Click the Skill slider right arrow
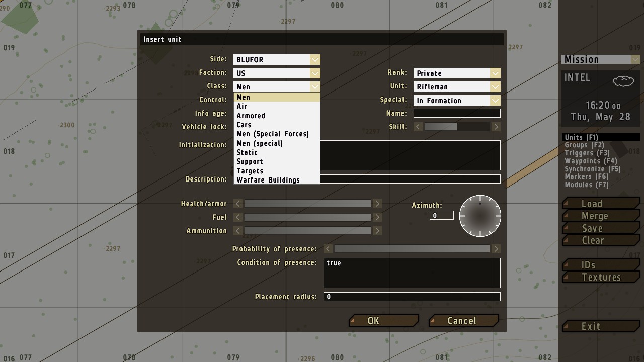The image size is (644, 362). (496, 127)
